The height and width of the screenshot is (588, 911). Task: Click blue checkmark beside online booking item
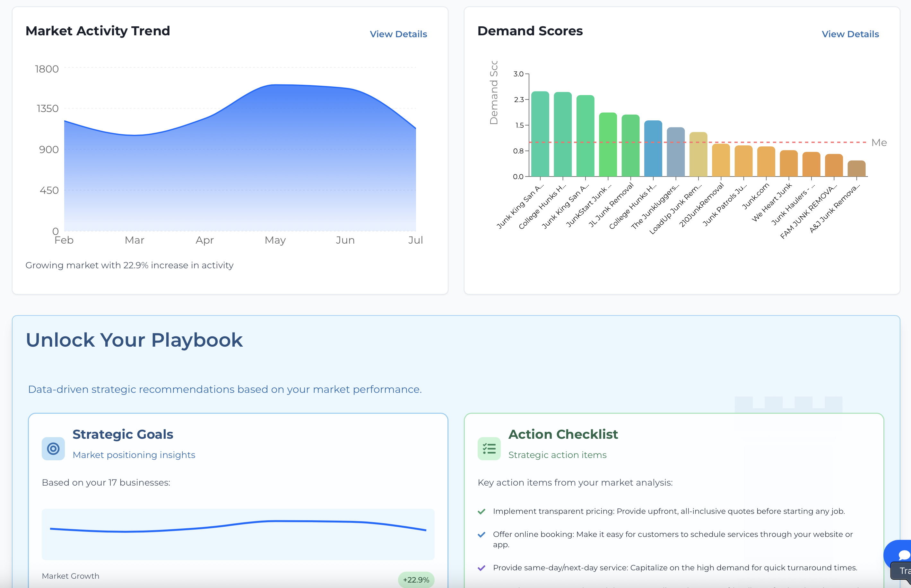point(482,534)
